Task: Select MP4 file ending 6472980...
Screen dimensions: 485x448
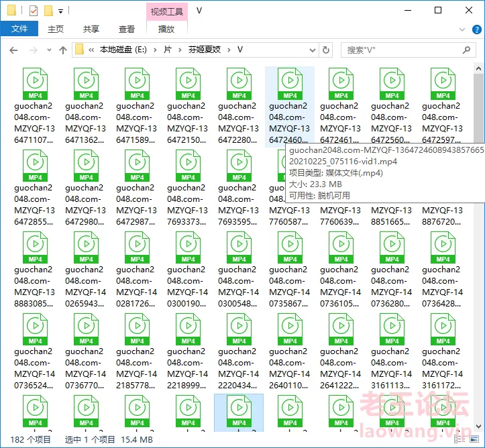Action: pyautogui.click(x=86, y=188)
